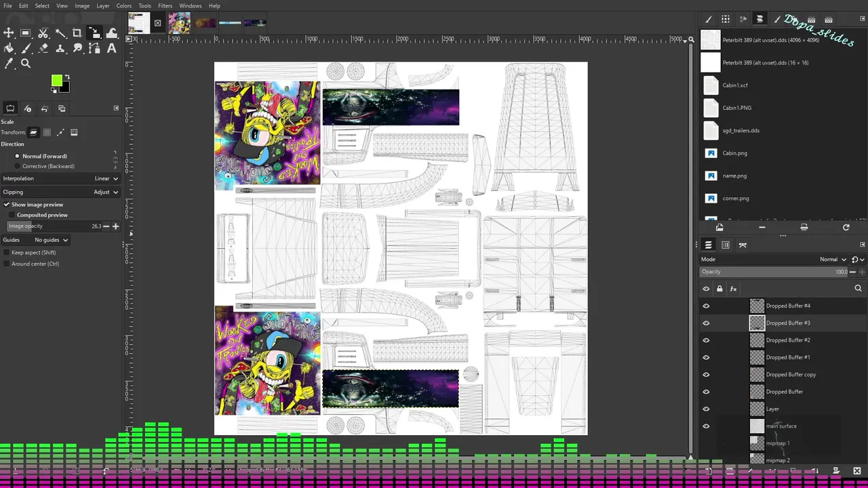Recreate preview in document history panel
This screenshot has height=488, width=868.
point(846,228)
